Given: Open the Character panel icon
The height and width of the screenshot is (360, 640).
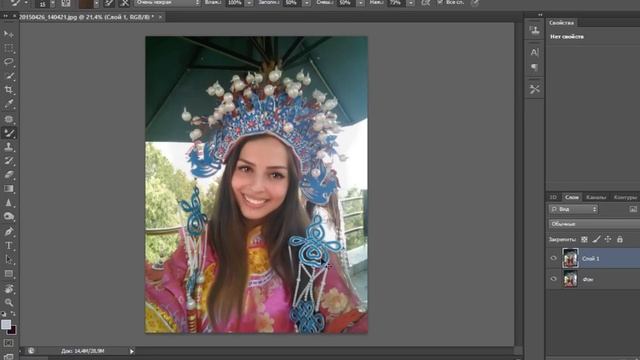Looking at the screenshot, I should coord(534,52).
